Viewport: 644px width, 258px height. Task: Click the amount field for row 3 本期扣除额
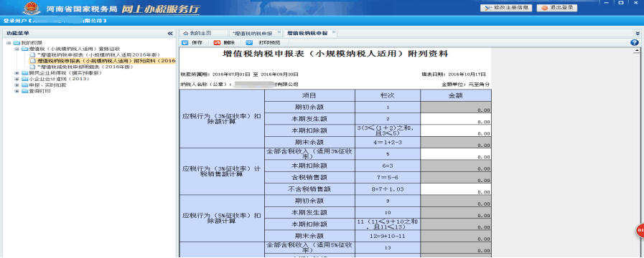point(456,131)
